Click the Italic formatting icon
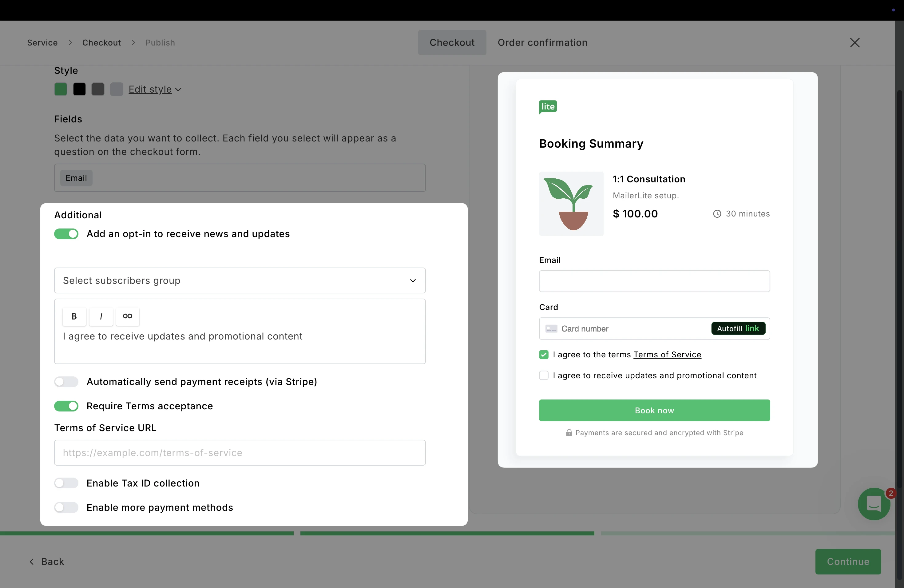 pos(101,316)
